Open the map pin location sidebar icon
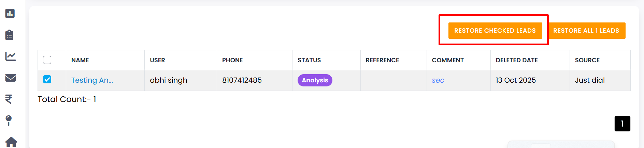Image resolution: width=644 pixels, height=148 pixels. 9,120
